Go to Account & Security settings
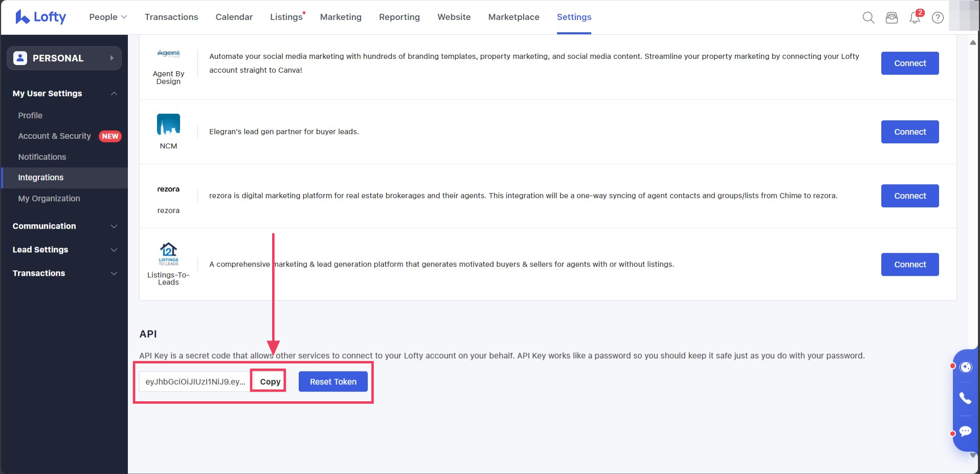The width and height of the screenshot is (980, 474). coord(54,136)
